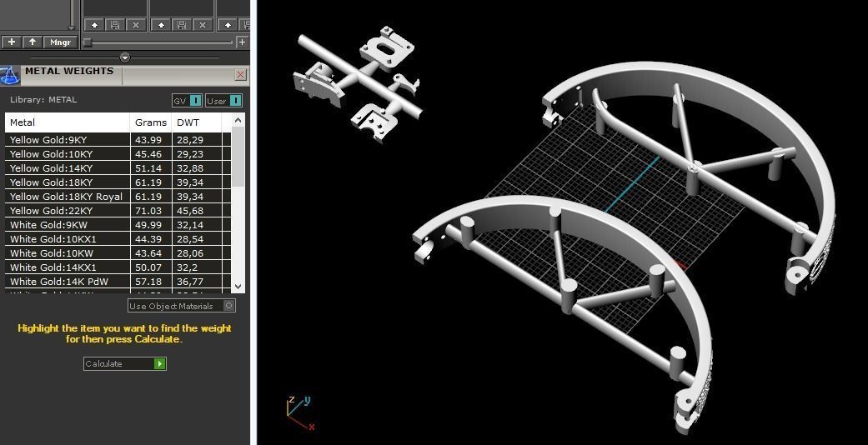
Task: Click the Library: METAL label
Action: point(43,100)
